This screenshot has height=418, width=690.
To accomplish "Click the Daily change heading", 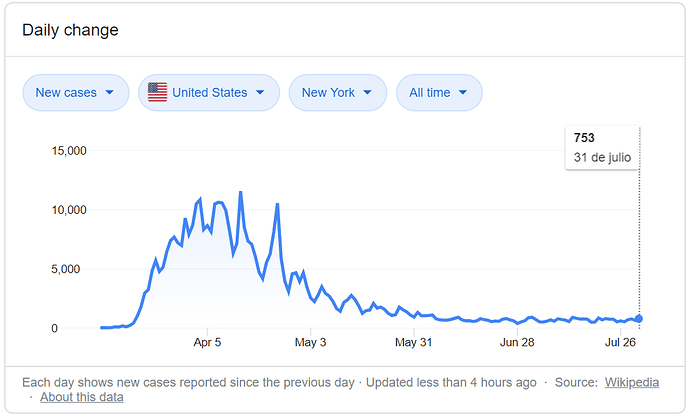I will pyautogui.click(x=70, y=30).
